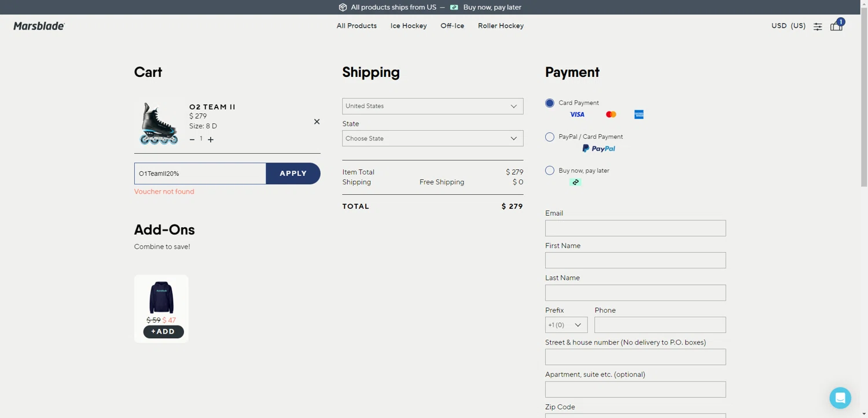Image resolution: width=868 pixels, height=418 pixels.
Task: Click the Marsblade logo
Action: point(39,26)
